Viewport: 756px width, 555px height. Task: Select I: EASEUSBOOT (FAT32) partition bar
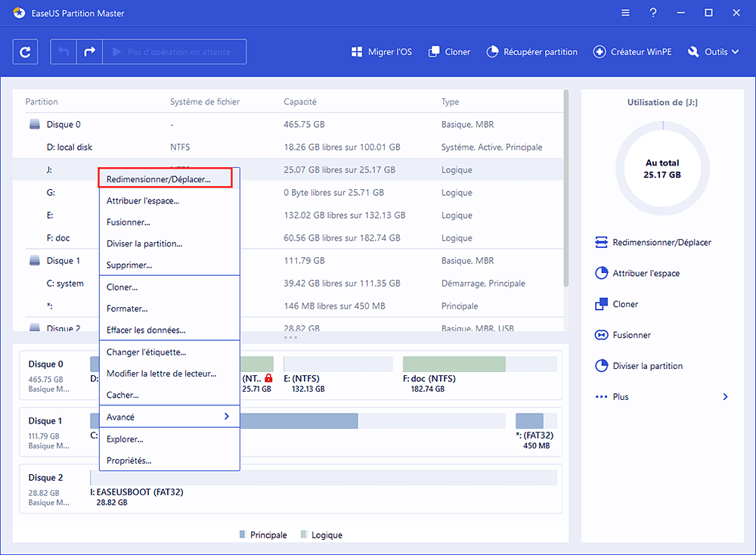click(x=324, y=477)
